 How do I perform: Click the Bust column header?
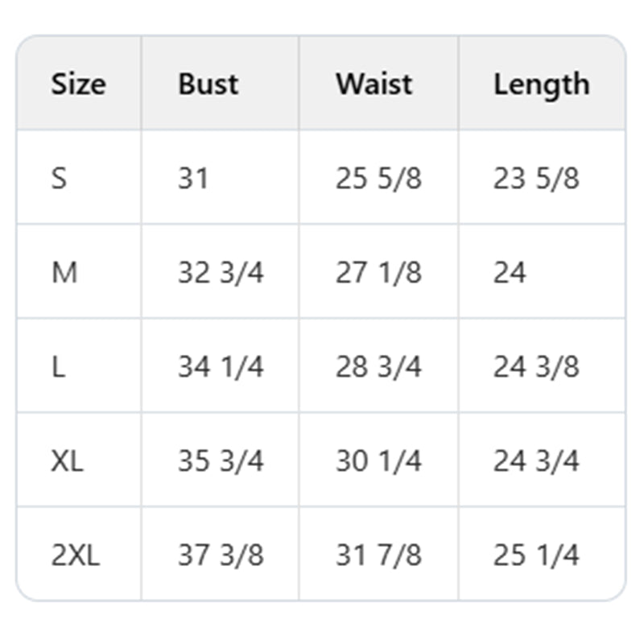(x=208, y=85)
